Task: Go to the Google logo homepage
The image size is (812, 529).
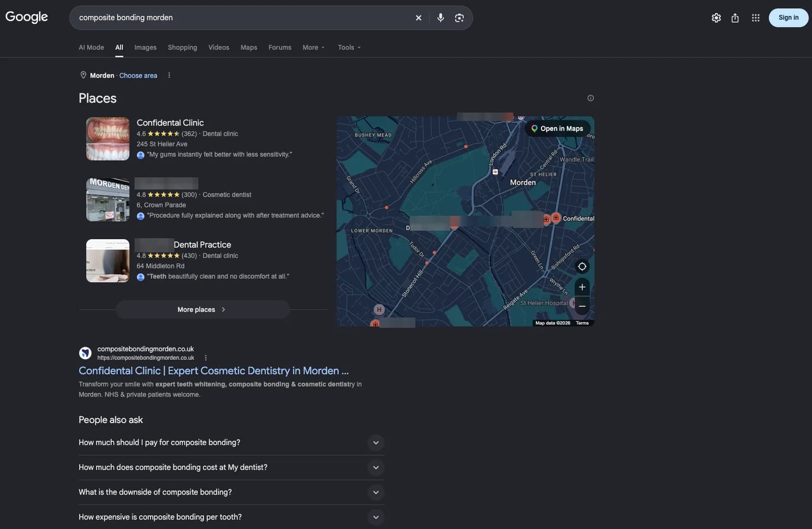Action: [x=26, y=17]
